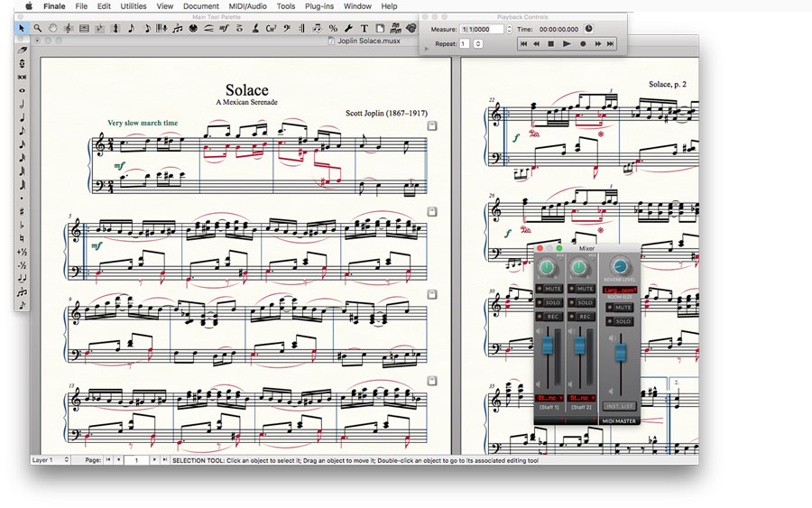The width and height of the screenshot is (812, 508).
Task: Open the File menu
Action: click(81, 6)
